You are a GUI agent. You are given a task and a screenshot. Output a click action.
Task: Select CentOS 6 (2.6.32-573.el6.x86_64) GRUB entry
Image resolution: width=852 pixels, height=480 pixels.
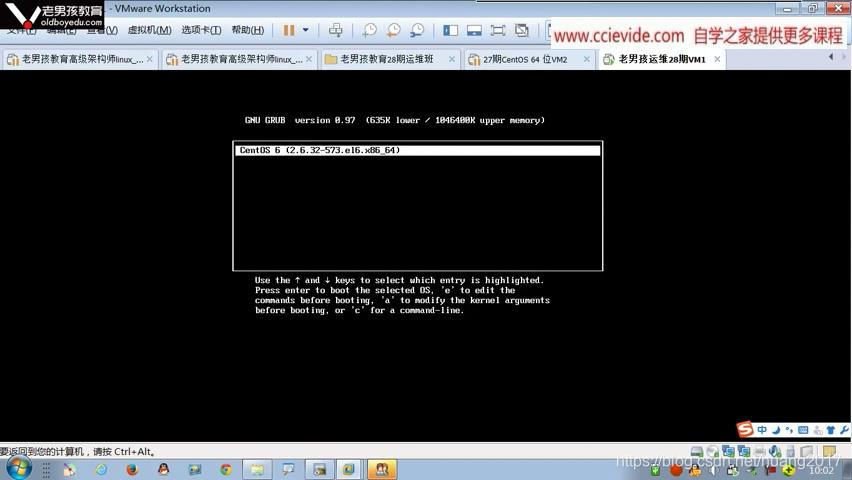(x=418, y=150)
